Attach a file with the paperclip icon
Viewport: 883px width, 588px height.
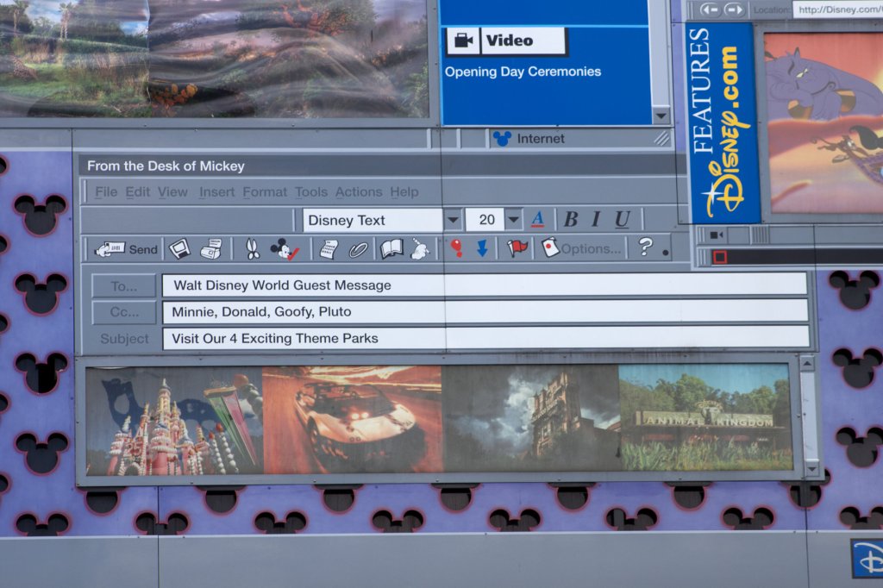coord(358,249)
